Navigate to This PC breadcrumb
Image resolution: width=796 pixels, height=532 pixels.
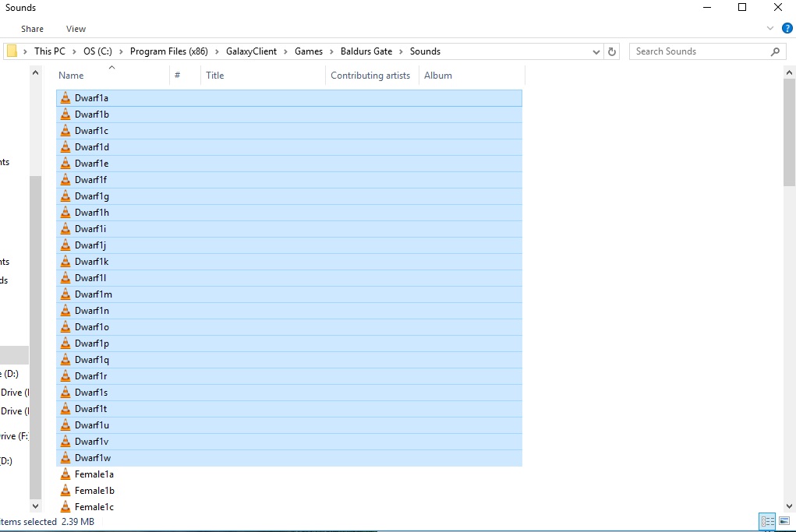pos(50,51)
